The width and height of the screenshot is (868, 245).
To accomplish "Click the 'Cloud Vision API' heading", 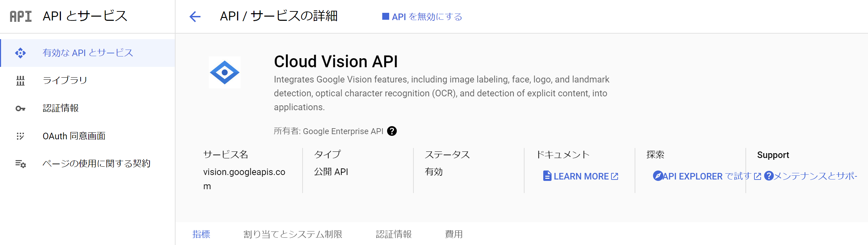I will tap(336, 62).
